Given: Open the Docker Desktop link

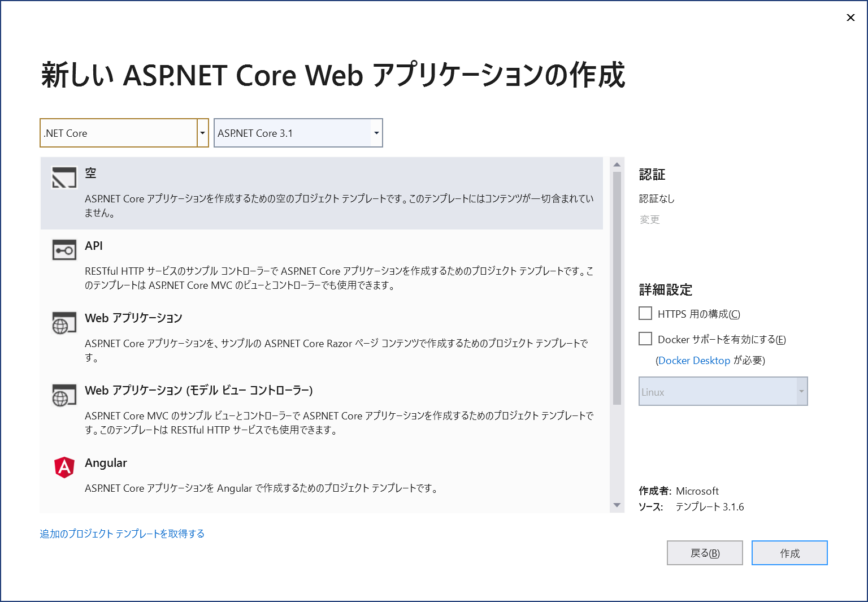Looking at the screenshot, I should click(x=694, y=361).
